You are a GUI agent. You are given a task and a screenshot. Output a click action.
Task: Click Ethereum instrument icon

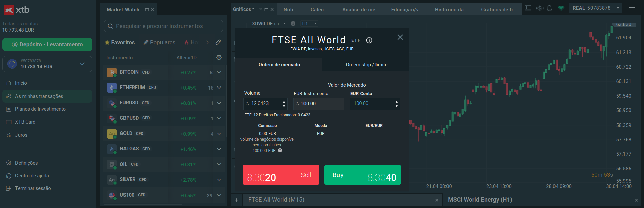pos(112,88)
